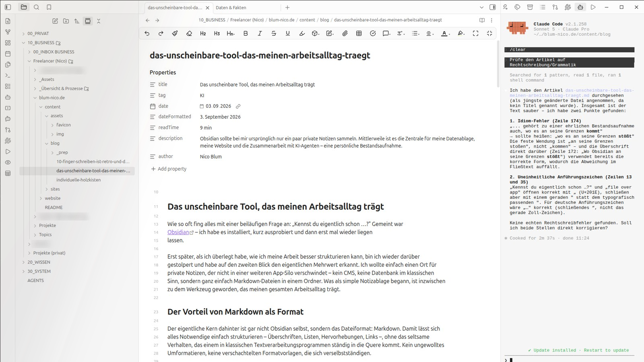Open the search tab in left sidebar
The width and height of the screenshot is (644, 362).
36,7
